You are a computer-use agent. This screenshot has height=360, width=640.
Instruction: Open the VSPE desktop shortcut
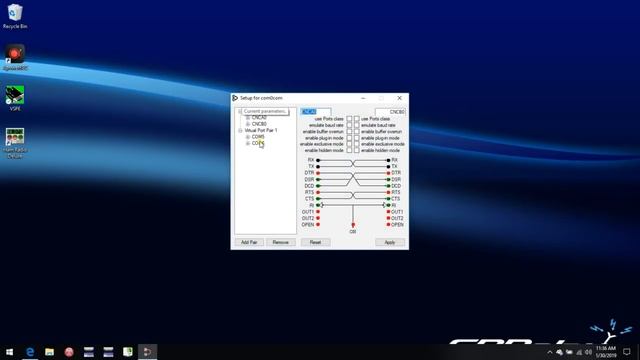coord(15,98)
